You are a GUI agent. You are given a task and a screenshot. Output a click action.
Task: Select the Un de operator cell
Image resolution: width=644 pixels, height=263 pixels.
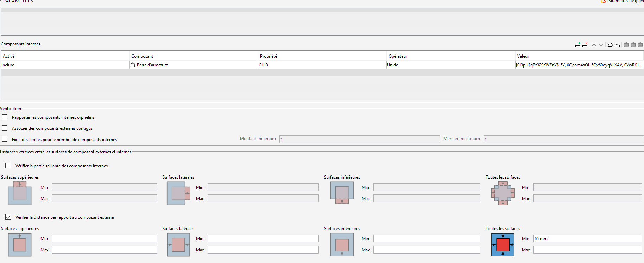(x=450, y=65)
